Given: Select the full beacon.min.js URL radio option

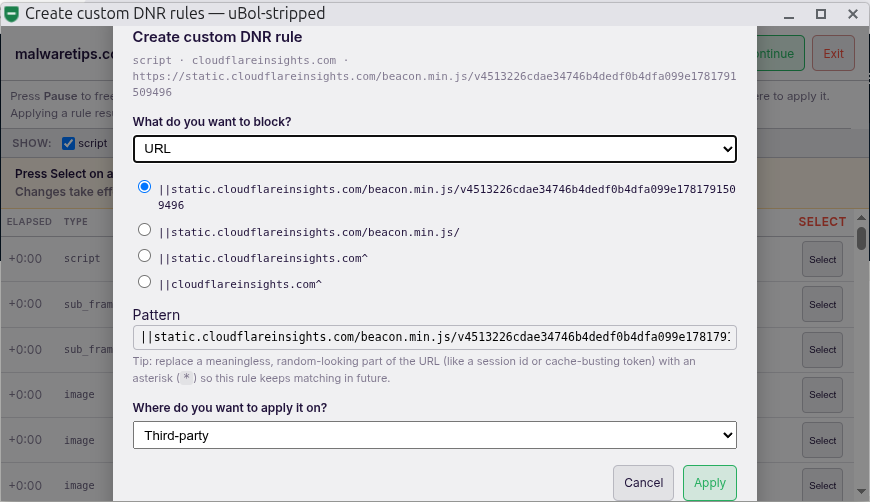Looking at the screenshot, I should point(144,187).
